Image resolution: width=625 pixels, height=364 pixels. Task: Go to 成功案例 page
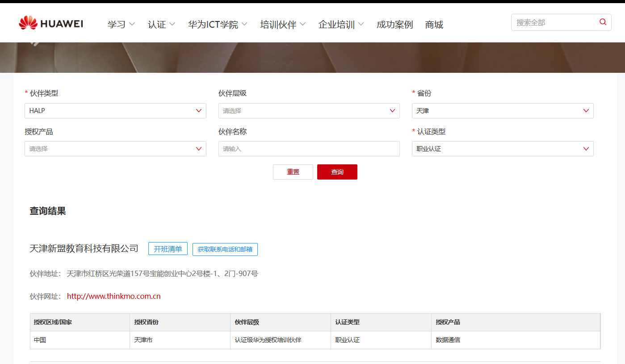[x=394, y=25]
